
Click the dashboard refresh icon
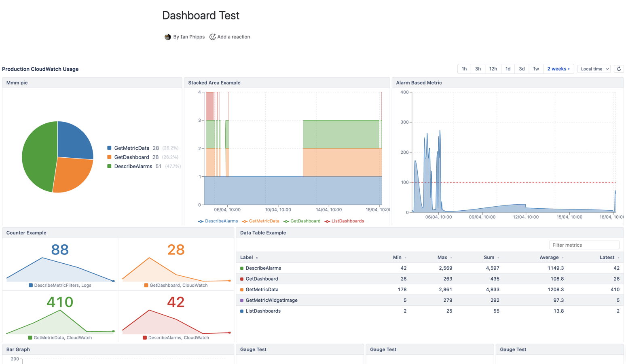click(619, 69)
